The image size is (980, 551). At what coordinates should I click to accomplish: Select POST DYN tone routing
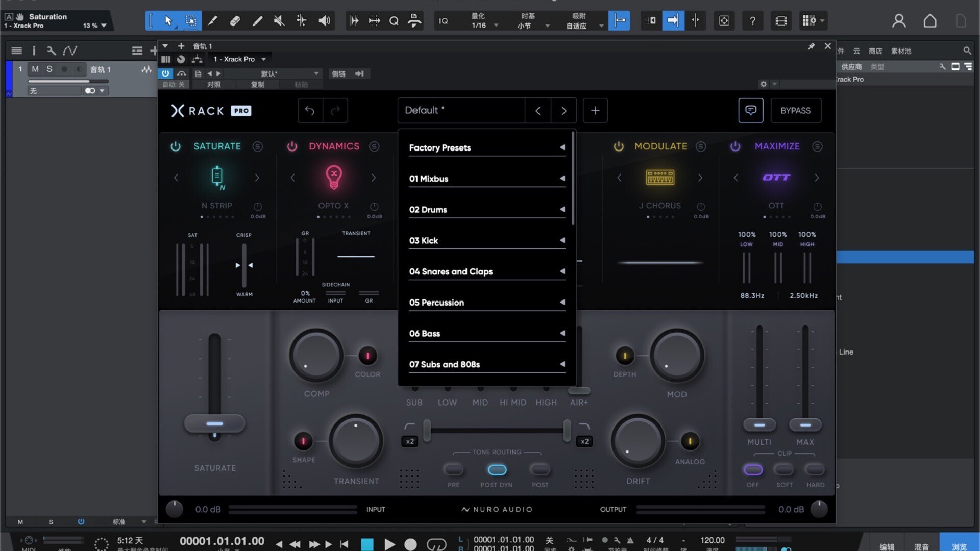click(x=497, y=469)
